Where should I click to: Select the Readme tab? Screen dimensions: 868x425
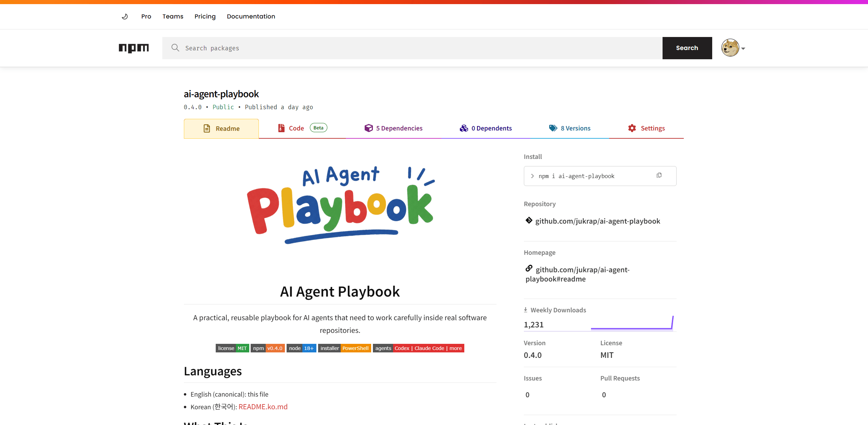[x=221, y=128]
